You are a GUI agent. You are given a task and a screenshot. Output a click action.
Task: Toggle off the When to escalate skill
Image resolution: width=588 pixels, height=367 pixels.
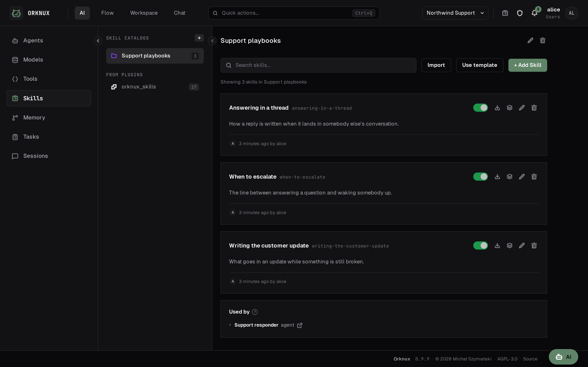tap(480, 176)
